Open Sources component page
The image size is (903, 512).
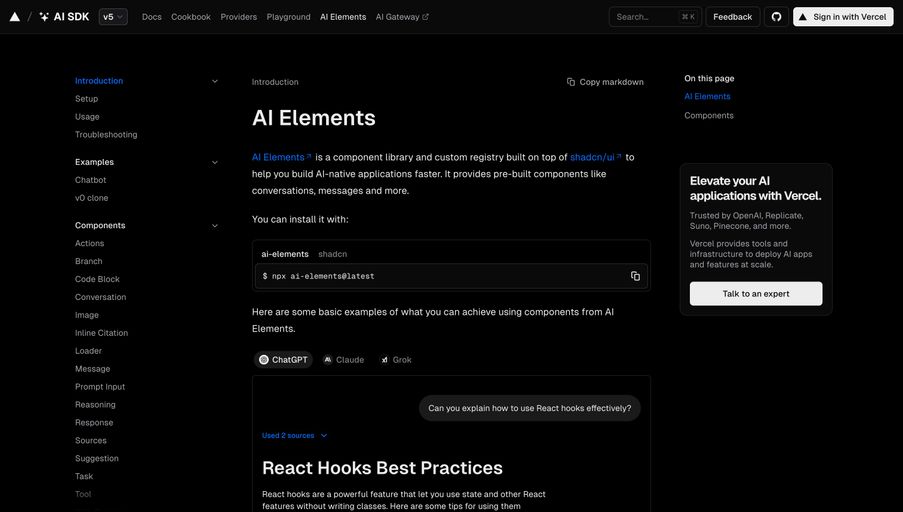click(90, 441)
